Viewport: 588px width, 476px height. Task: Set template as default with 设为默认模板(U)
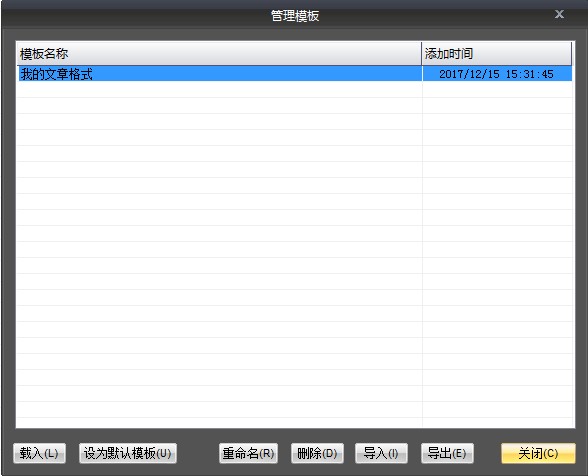128,453
